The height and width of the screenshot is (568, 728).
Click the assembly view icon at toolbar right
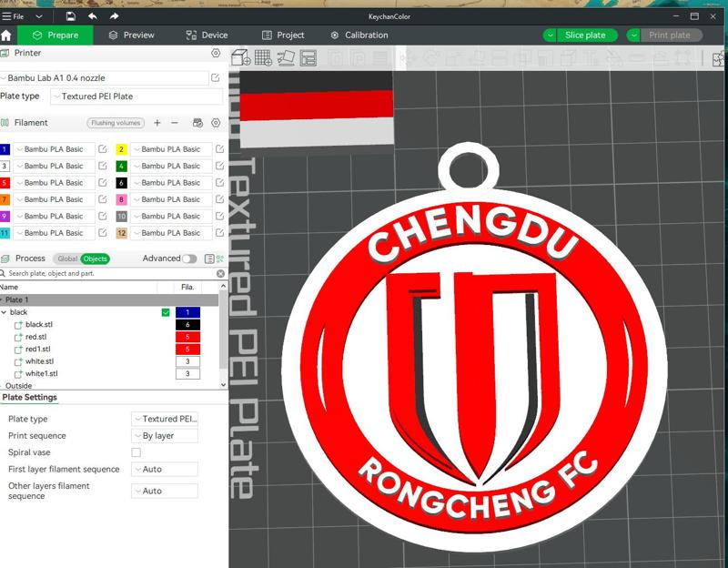tap(719, 59)
